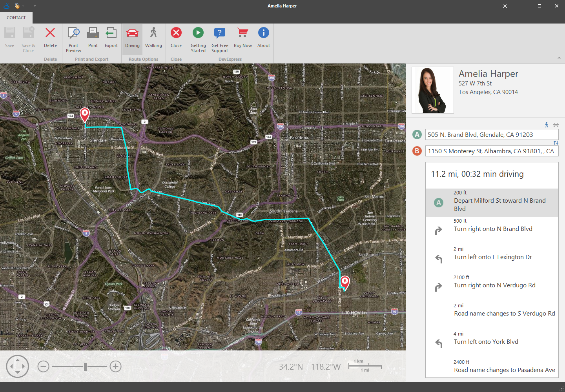Click the destination address B field
Image resolution: width=565 pixels, height=392 pixels.
[491, 151]
